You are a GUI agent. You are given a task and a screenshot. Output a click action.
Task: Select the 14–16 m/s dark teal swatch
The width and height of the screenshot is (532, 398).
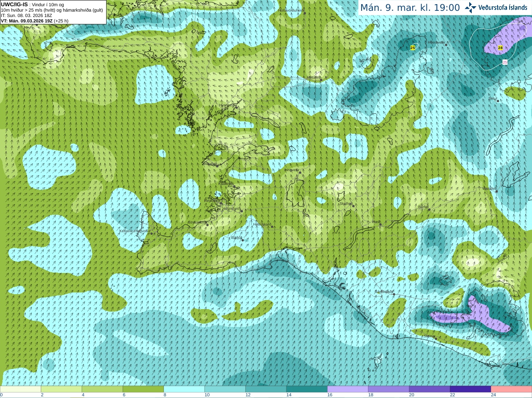point(307,389)
